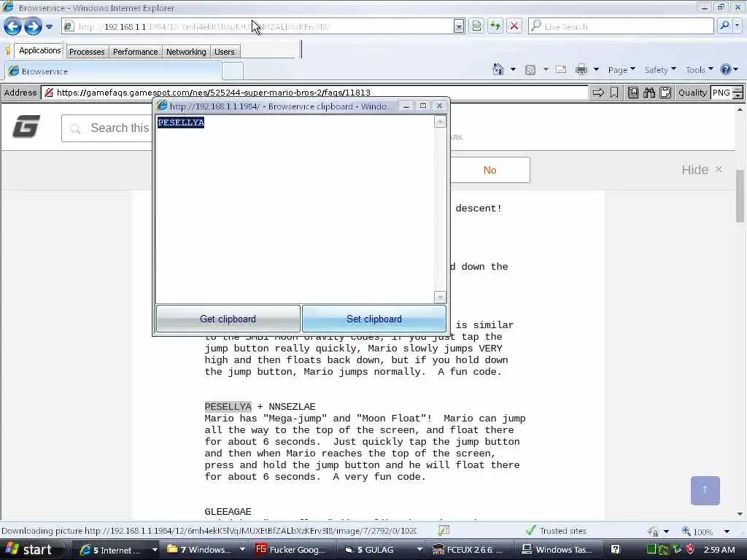This screenshot has height=560, width=747.
Task: Select the Browservice browser tab
Action: pyautogui.click(x=113, y=71)
